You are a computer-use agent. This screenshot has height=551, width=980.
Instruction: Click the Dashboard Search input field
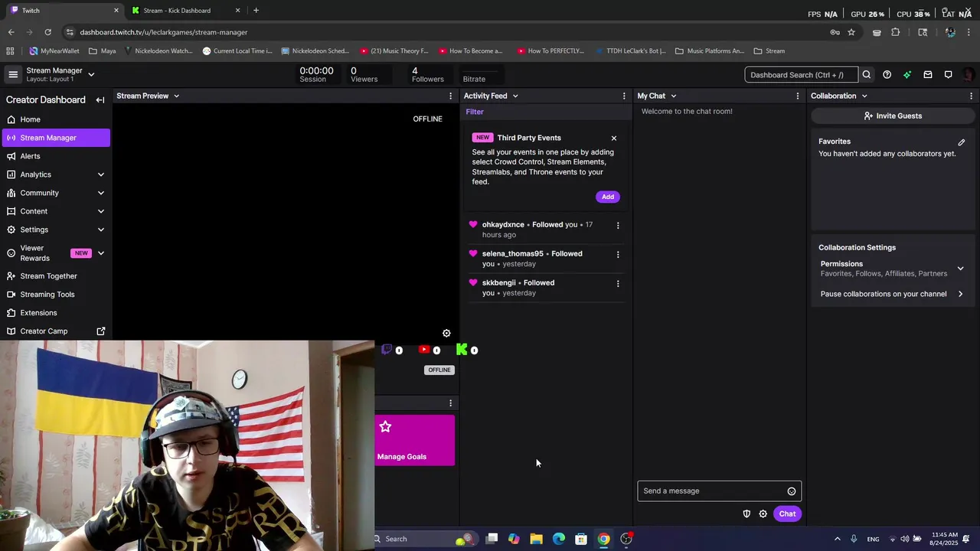coord(802,74)
